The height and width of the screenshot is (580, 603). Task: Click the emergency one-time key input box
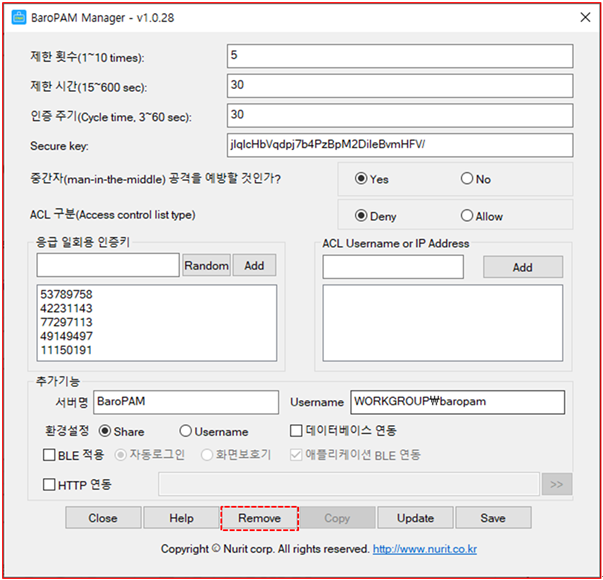point(108,265)
